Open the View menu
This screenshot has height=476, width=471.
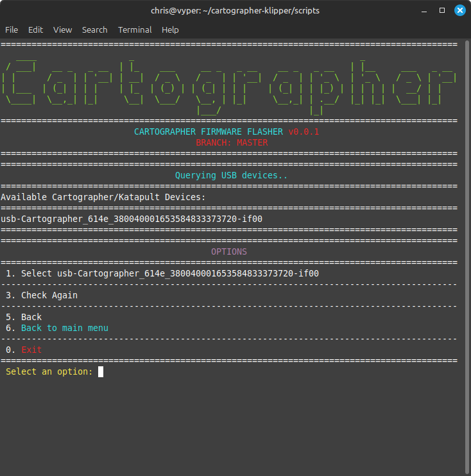point(62,30)
